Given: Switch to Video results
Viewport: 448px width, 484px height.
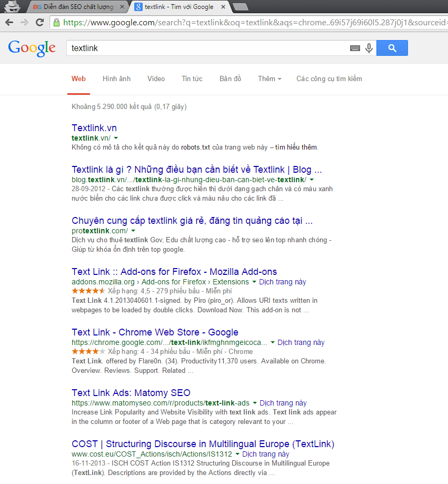Looking at the screenshot, I should (156, 78).
